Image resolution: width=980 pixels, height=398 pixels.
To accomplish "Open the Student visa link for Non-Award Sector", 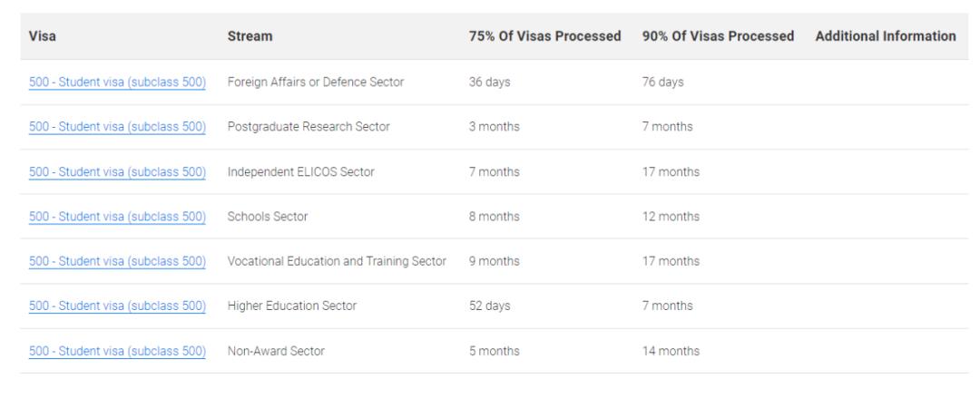I will [117, 351].
